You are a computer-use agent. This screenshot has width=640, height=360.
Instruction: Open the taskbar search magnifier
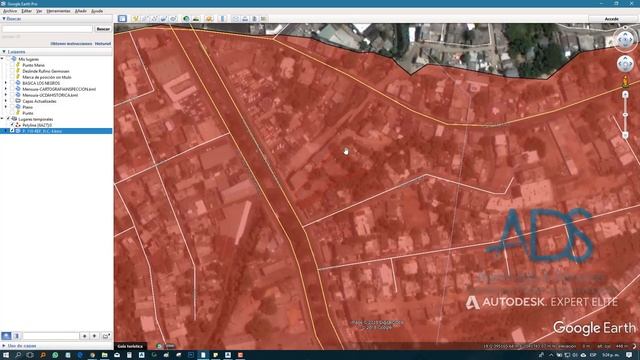point(18,356)
